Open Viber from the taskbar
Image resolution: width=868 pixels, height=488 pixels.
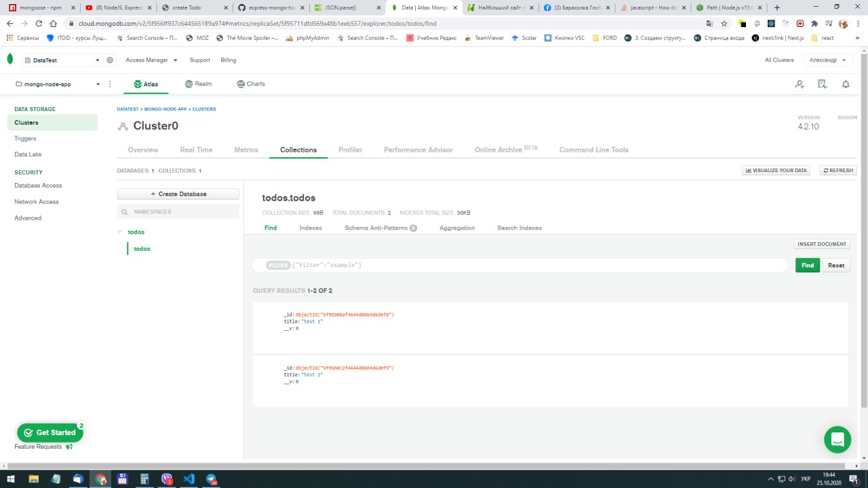click(x=167, y=479)
